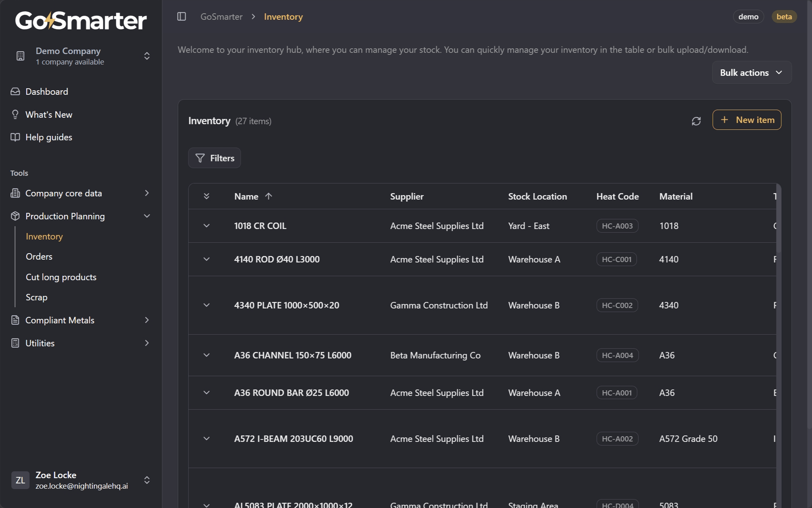This screenshot has width=812, height=508.
Task: Click the beta badge
Action: 784,17
